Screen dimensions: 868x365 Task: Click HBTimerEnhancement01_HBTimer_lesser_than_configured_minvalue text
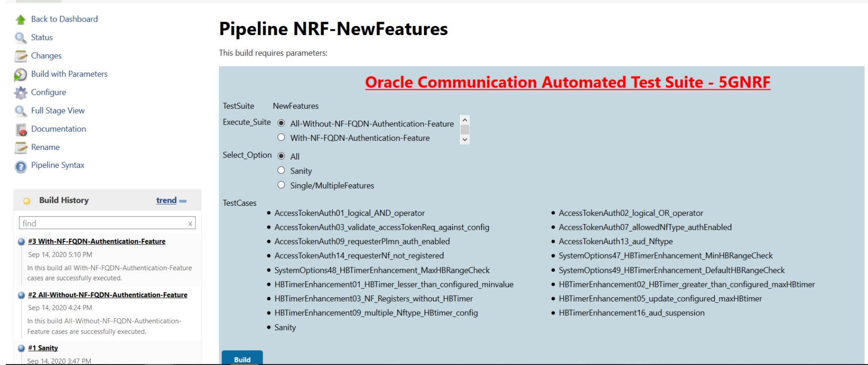tap(394, 284)
